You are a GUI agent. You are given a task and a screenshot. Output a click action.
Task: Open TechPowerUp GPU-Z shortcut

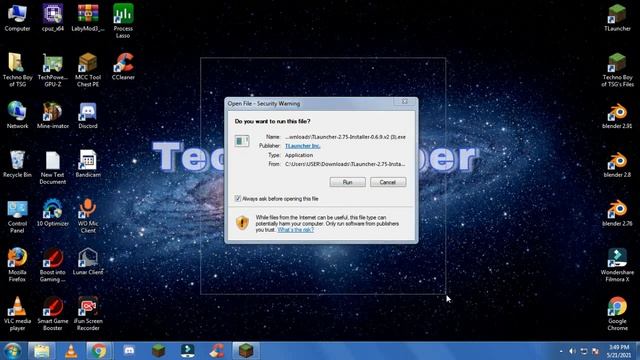53,70
